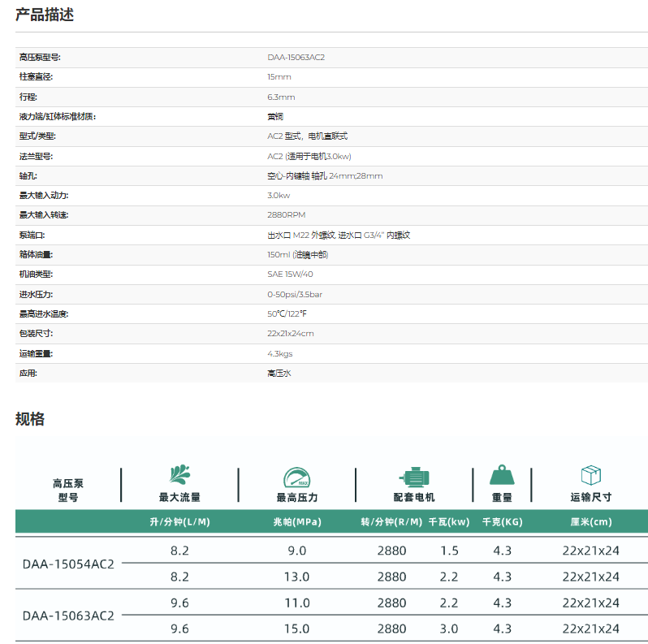648x644 pixels.
Task: Click the 升/分钟(L/M) column header
Action: click(x=179, y=522)
